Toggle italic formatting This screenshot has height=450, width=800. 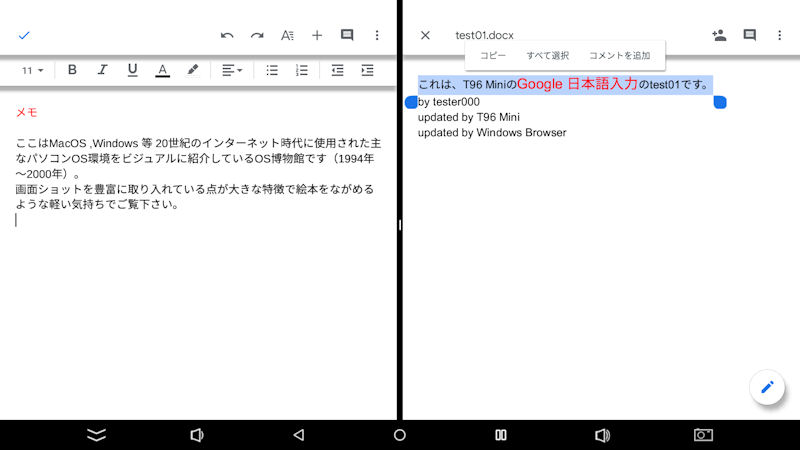pyautogui.click(x=102, y=70)
